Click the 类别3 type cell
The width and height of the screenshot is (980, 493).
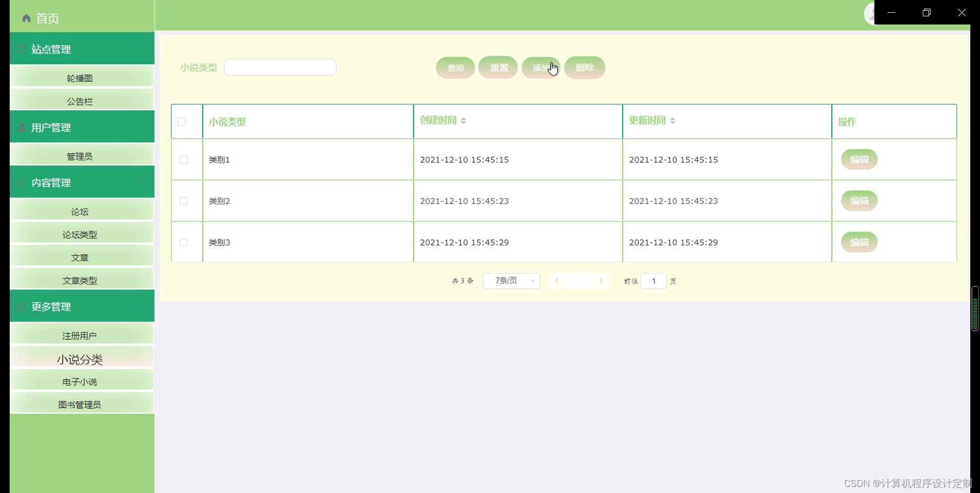(x=308, y=242)
